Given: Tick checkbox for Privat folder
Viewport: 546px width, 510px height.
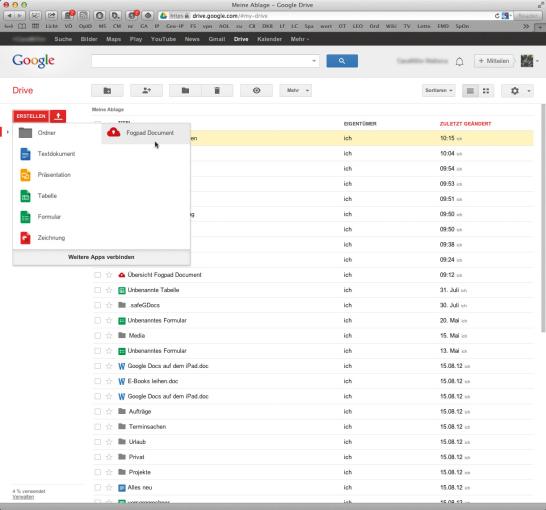Looking at the screenshot, I should click(98, 457).
